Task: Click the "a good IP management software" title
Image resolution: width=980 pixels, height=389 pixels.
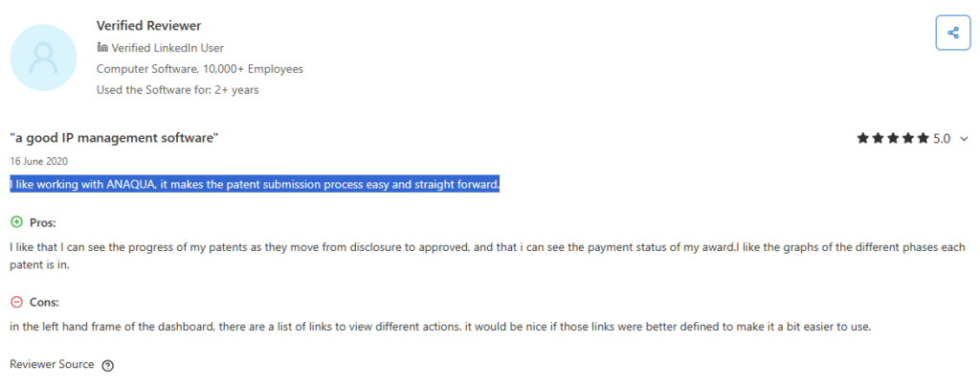Action: coord(114,139)
